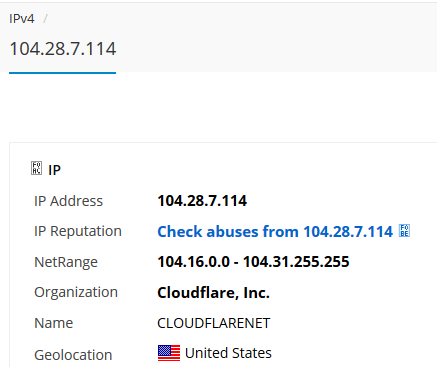Screen dimensions: 437x367
Task: Click the Organization field label
Action: 76,292
